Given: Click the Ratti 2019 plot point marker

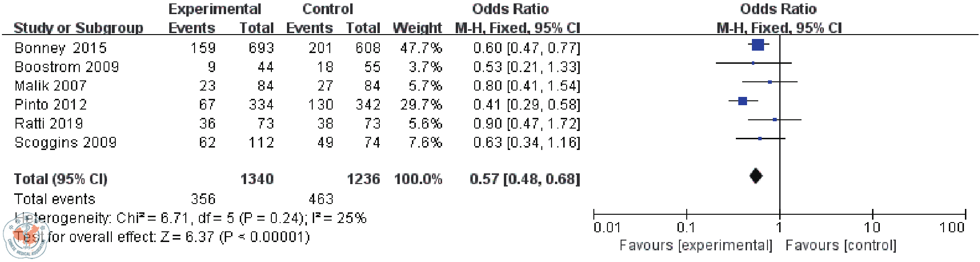Looking at the screenshot, I should [775, 119].
